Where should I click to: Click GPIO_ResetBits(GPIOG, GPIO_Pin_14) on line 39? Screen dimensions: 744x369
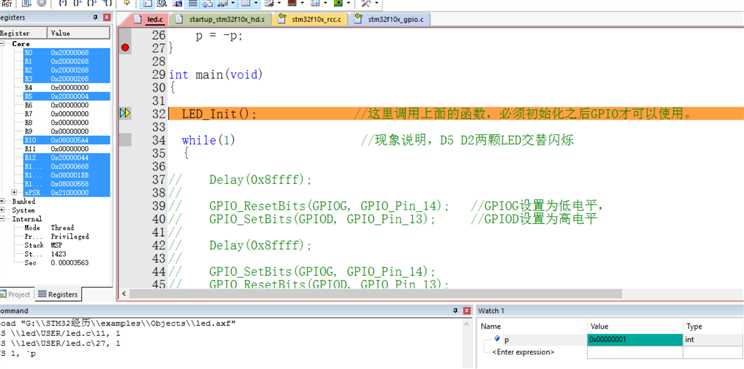click(x=329, y=206)
